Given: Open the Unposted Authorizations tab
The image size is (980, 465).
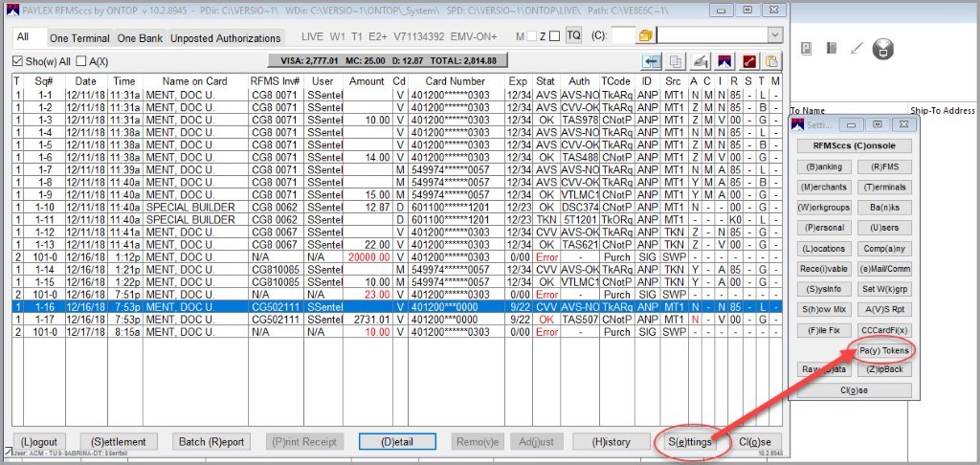Looking at the screenshot, I should 226,38.
